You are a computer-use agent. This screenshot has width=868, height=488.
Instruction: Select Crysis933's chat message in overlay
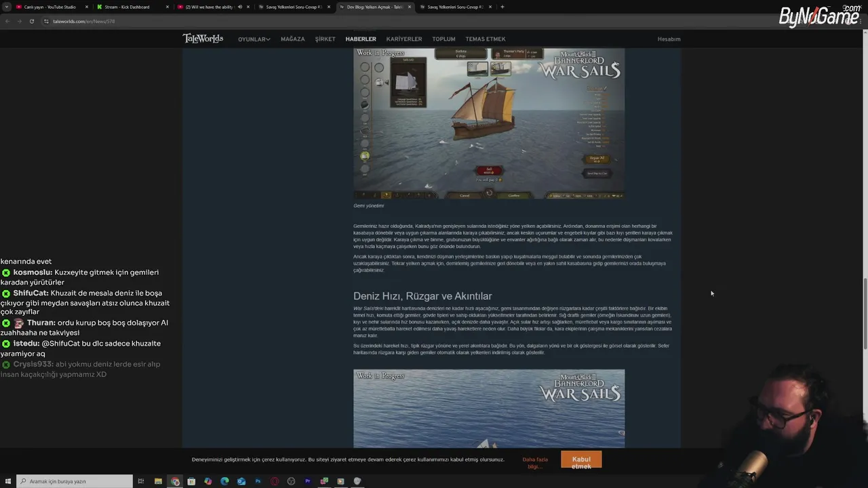point(81,369)
